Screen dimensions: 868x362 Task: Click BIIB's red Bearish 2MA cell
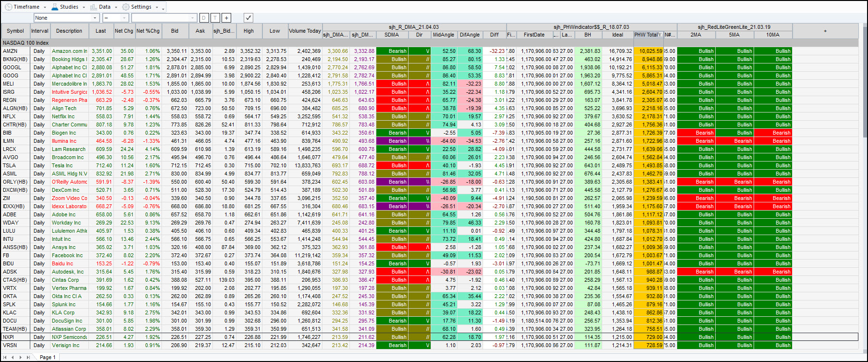coord(696,133)
